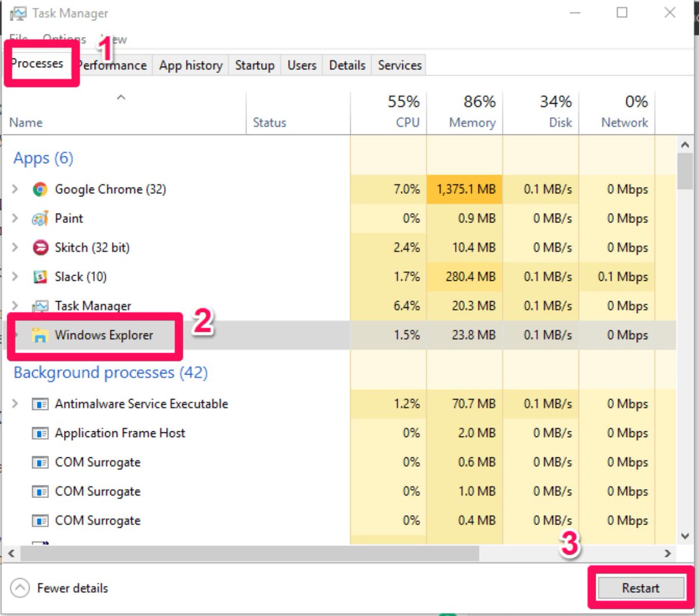Select the Task Manager process name
The width and height of the screenshot is (699, 616).
click(93, 306)
